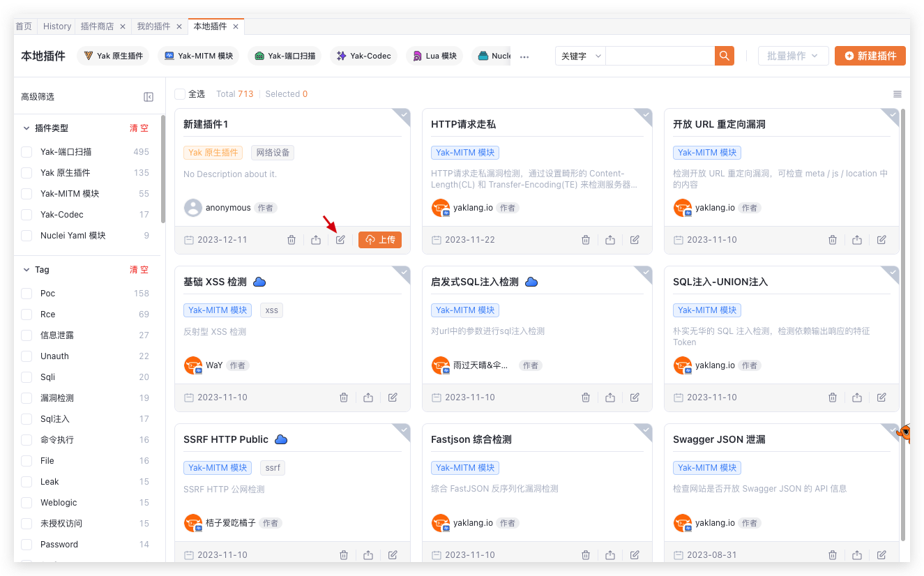Collapse the 插件类型 filter section
Viewport: 924px width, 576px height.
tap(26, 128)
